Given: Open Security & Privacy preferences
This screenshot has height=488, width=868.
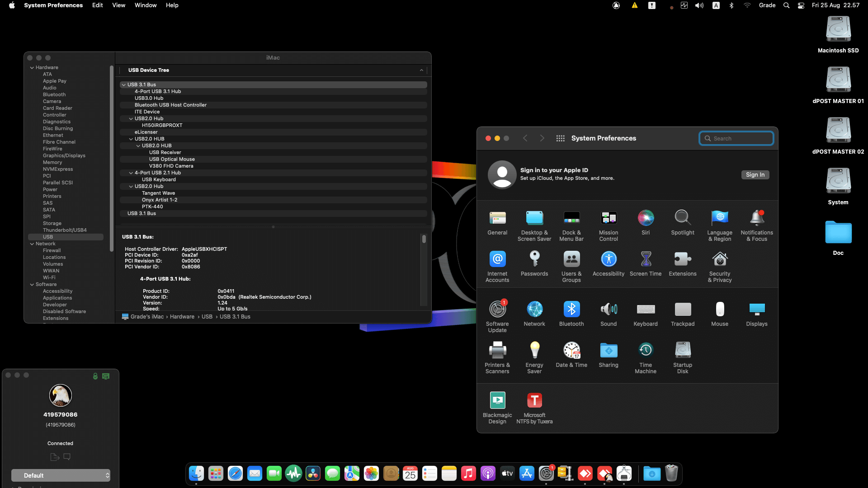Looking at the screenshot, I should (720, 267).
